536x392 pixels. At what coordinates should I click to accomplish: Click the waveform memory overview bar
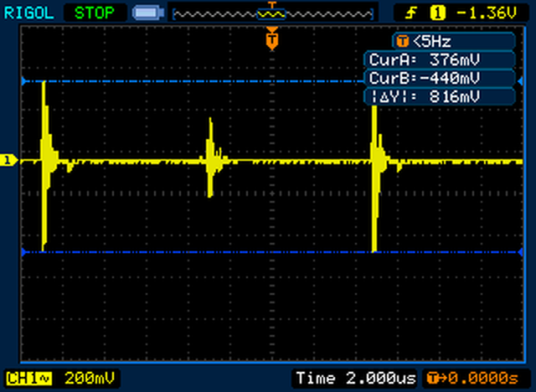click(x=273, y=14)
